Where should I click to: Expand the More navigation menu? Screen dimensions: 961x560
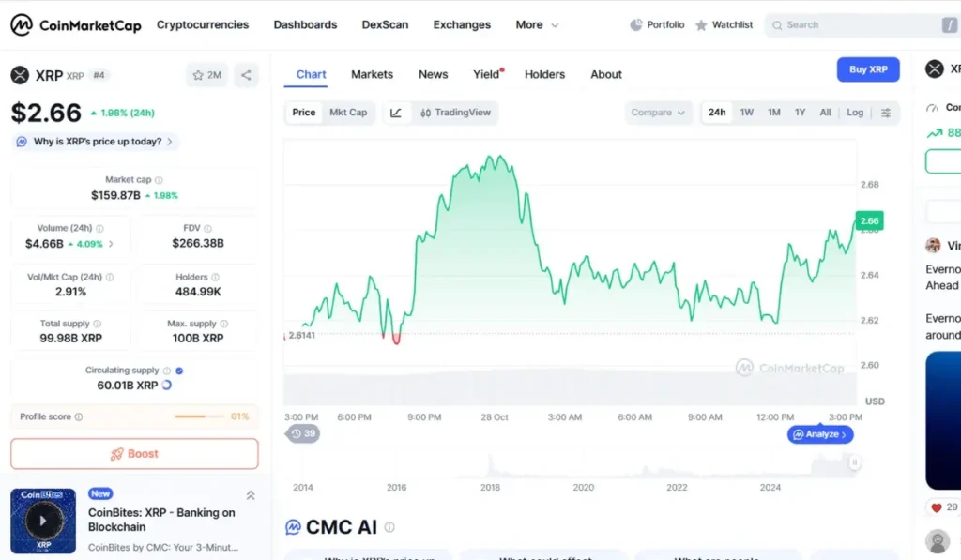(537, 25)
